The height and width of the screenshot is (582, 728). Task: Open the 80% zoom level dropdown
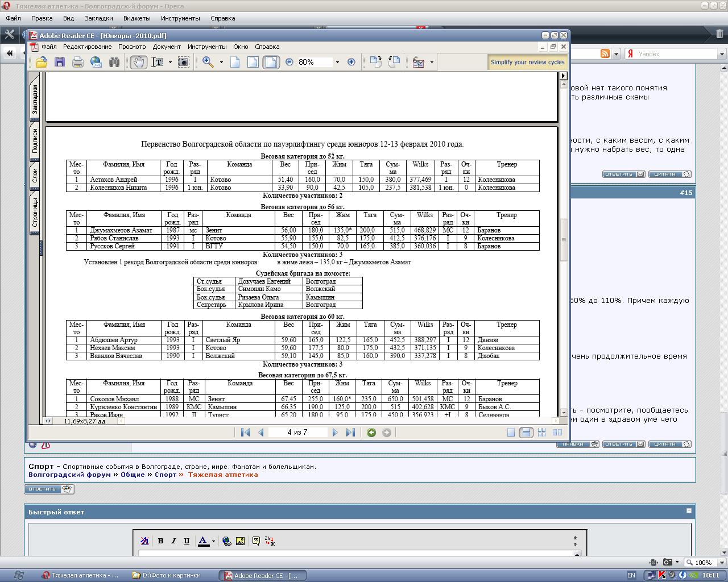(337, 62)
